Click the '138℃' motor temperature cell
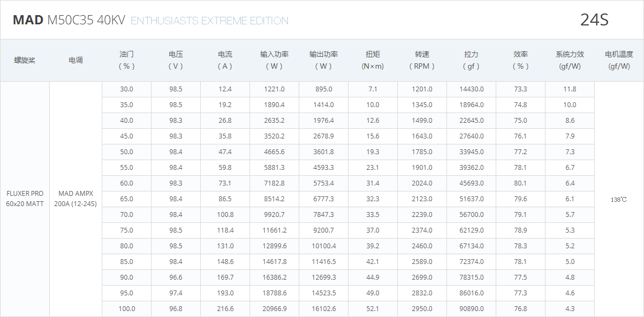 619,200
